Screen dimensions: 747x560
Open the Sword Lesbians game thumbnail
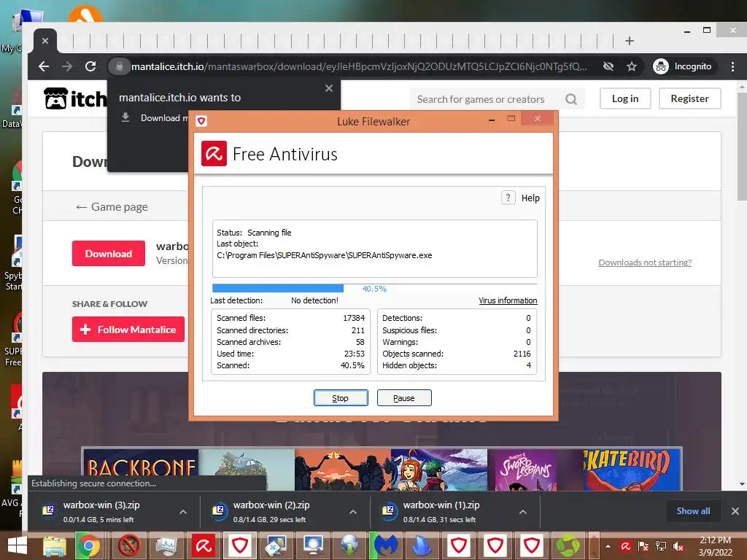tap(525, 470)
